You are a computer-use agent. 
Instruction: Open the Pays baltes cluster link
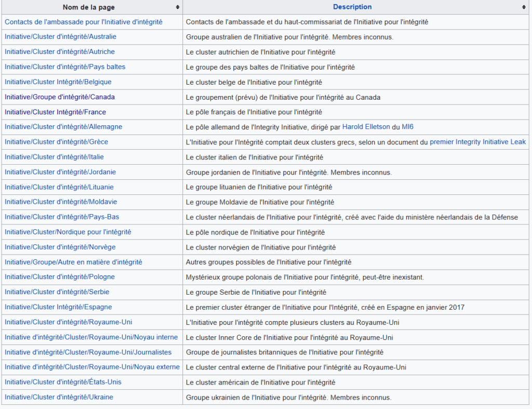(65, 67)
